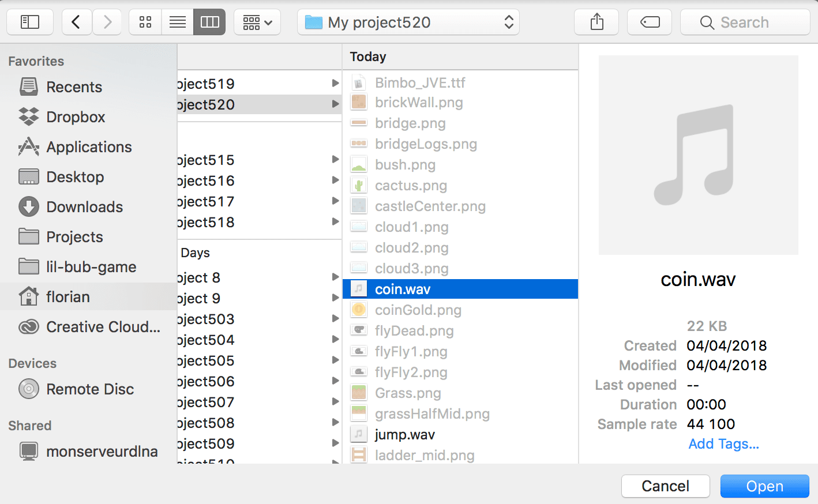Open the group-by arrangement dropdown
Image resolution: width=818 pixels, height=504 pixels.
tap(257, 22)
